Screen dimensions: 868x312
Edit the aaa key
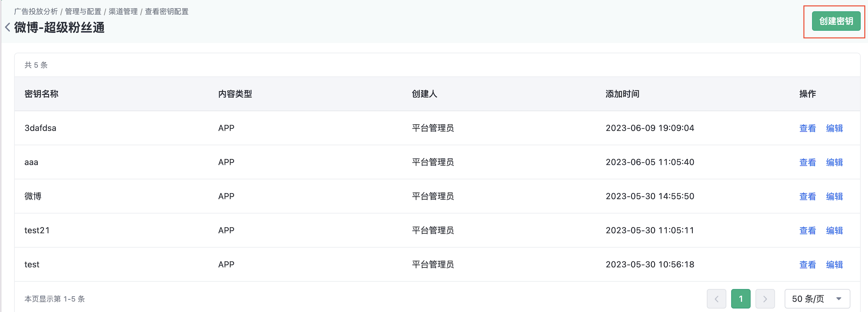(834, 162)
